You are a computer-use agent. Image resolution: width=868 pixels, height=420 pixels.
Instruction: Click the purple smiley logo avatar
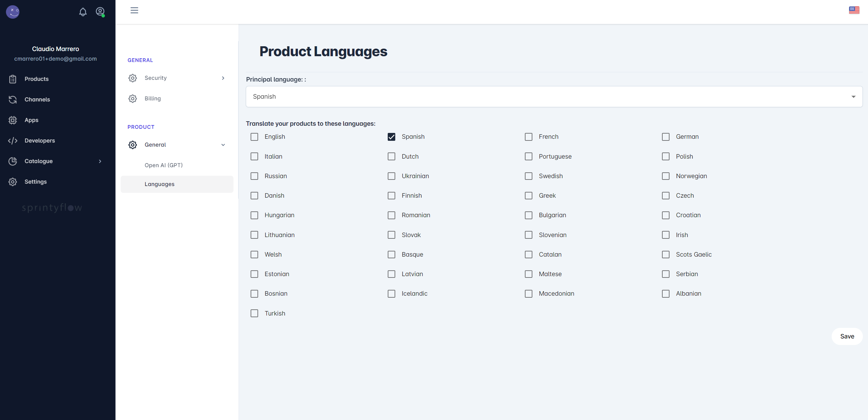13,12
